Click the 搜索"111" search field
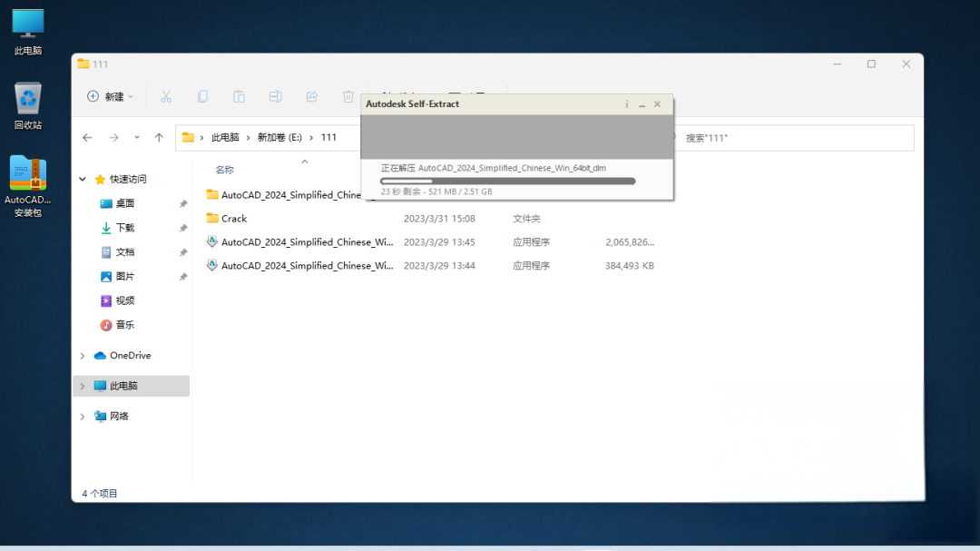 794,138
